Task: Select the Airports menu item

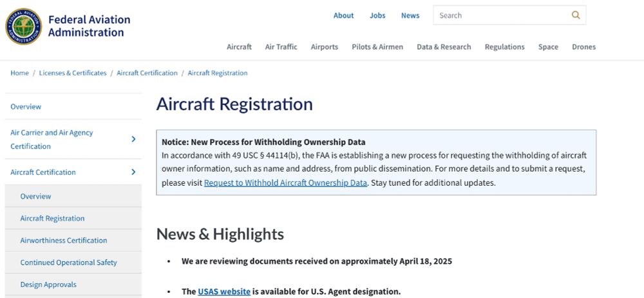Action: pyautogui.click(x=325, y=47)
